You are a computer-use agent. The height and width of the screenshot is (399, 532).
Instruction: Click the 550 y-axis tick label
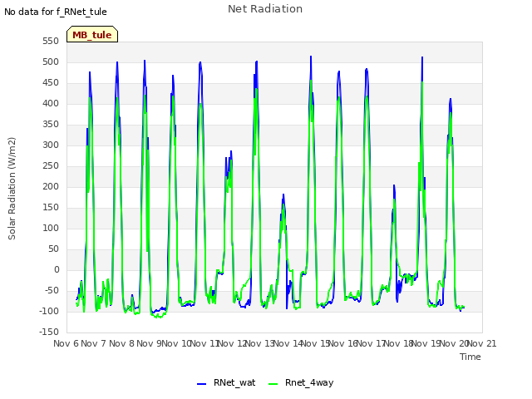[51, 42]
